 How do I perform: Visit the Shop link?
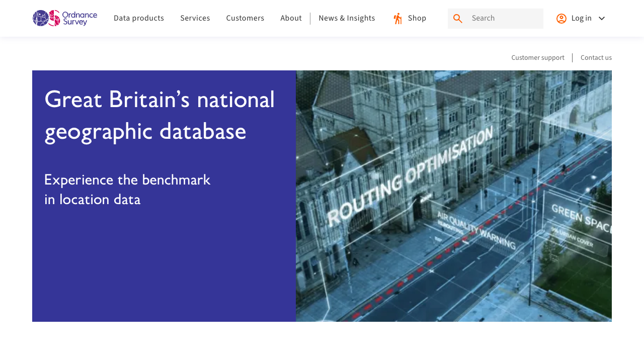pyautogui.click(x=417, y=19)
